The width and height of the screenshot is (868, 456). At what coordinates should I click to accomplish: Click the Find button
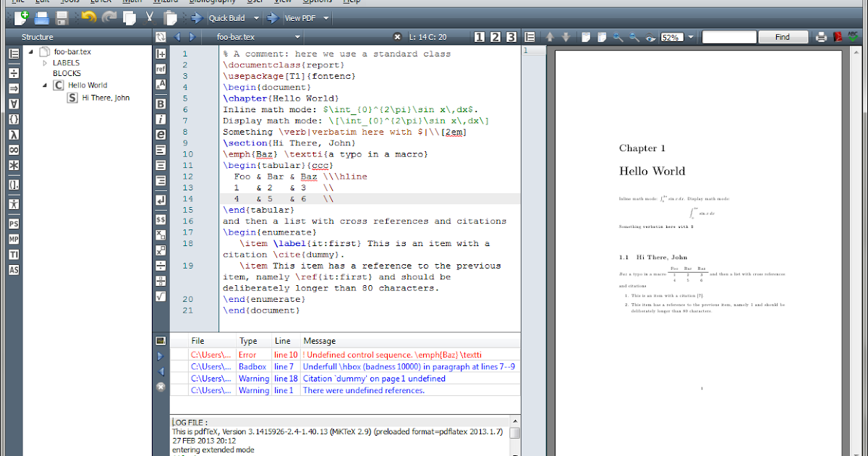coord(783,37)
